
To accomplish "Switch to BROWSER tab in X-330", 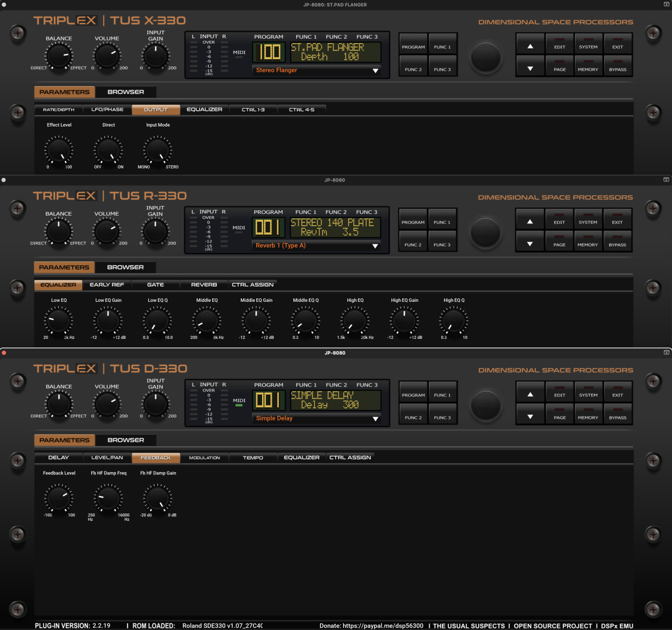I will pyautogui.click(x=125, y=92).
